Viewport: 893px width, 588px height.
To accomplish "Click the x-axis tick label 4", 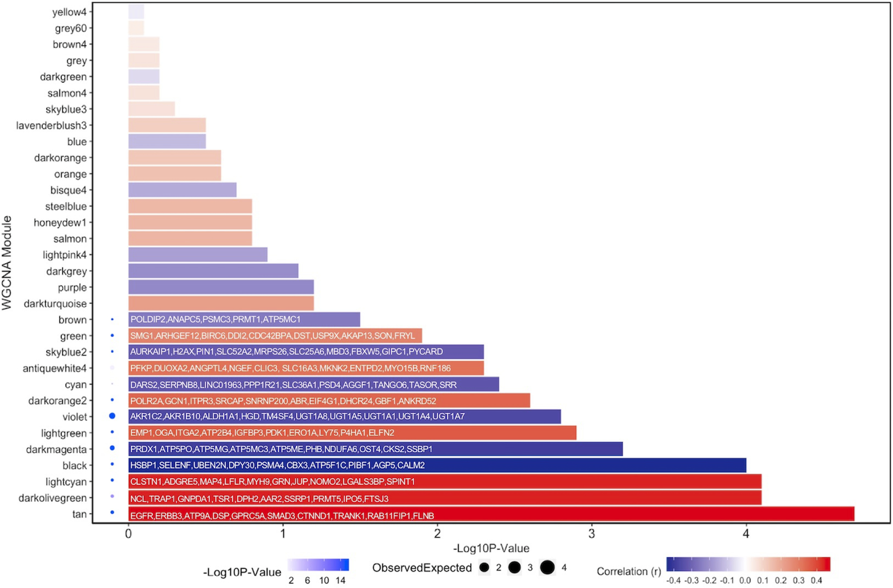I will 746,534.
